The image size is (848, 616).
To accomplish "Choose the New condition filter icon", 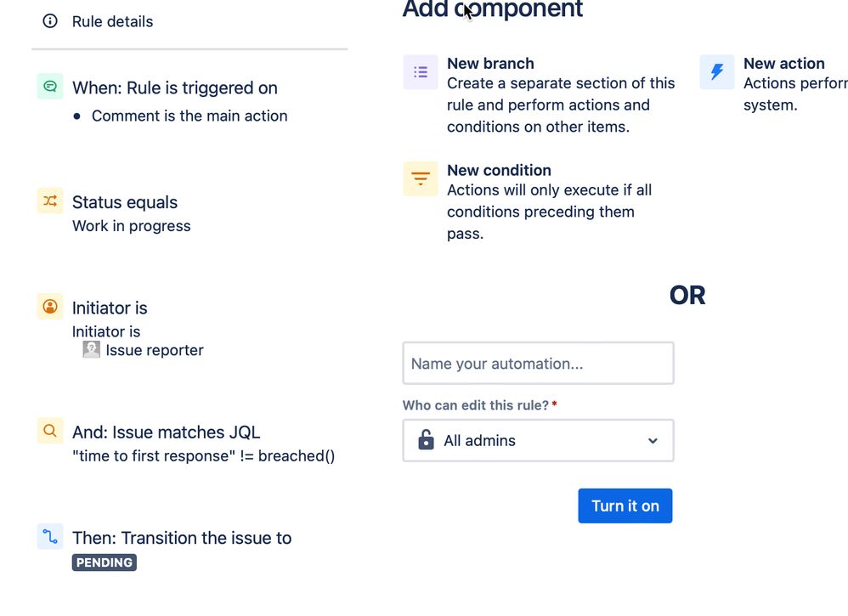I will pos(421,178).
